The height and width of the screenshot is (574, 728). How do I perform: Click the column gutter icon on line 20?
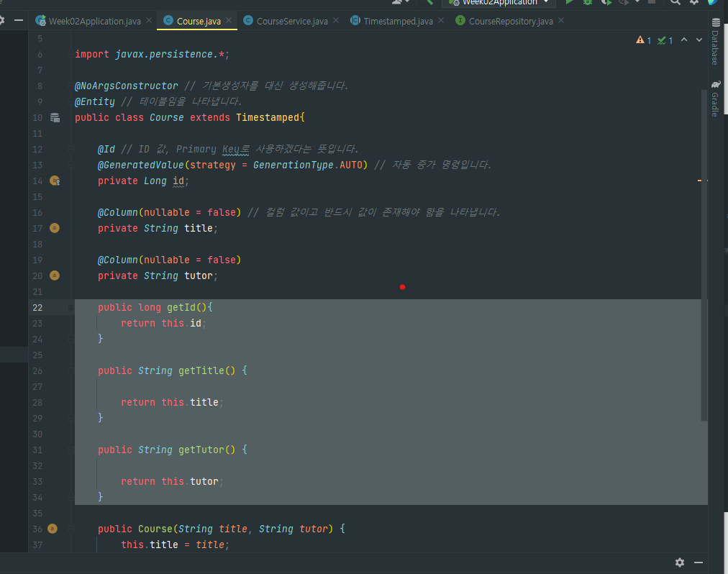coord(55,275)
